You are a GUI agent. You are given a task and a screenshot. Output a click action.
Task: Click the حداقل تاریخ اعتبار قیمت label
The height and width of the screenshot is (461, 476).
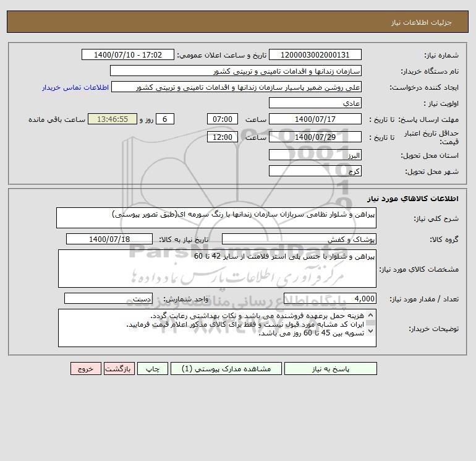point(431,137)
